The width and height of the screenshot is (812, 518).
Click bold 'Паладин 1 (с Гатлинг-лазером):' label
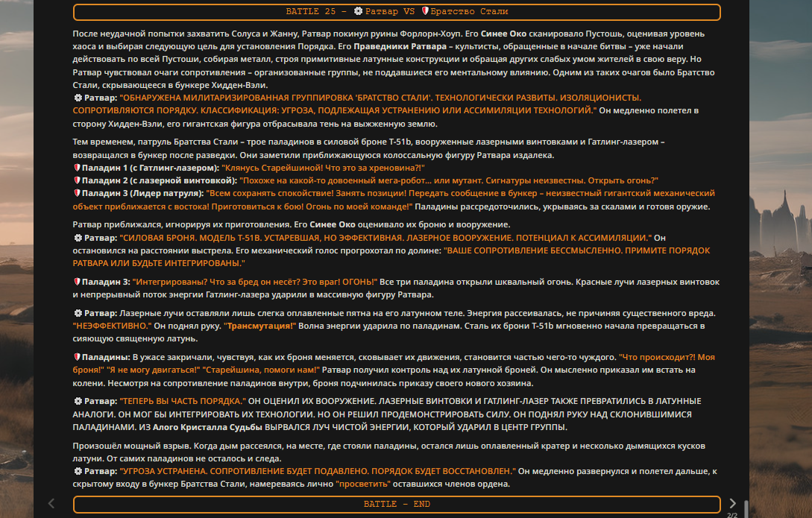(151, 168)
